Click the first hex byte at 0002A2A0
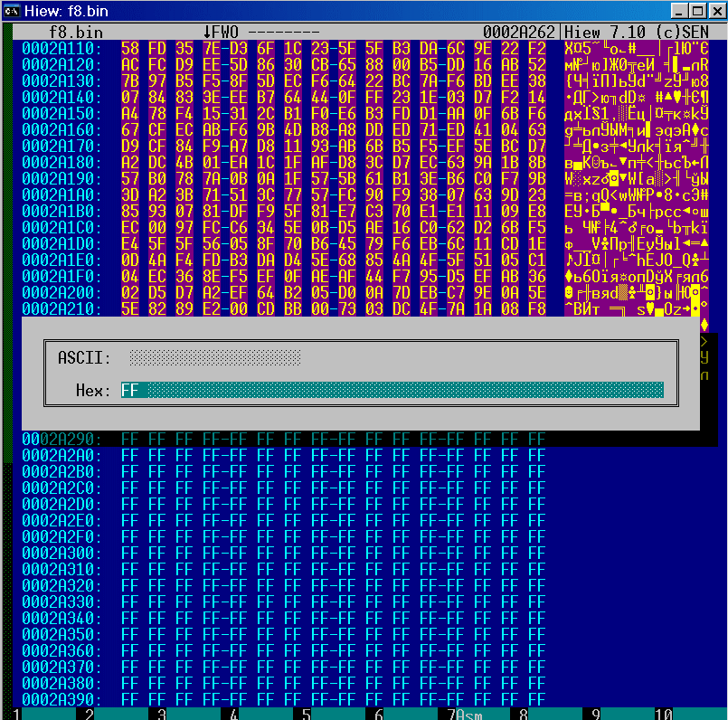This screenshot has width=728, height=720. point(129,454)
